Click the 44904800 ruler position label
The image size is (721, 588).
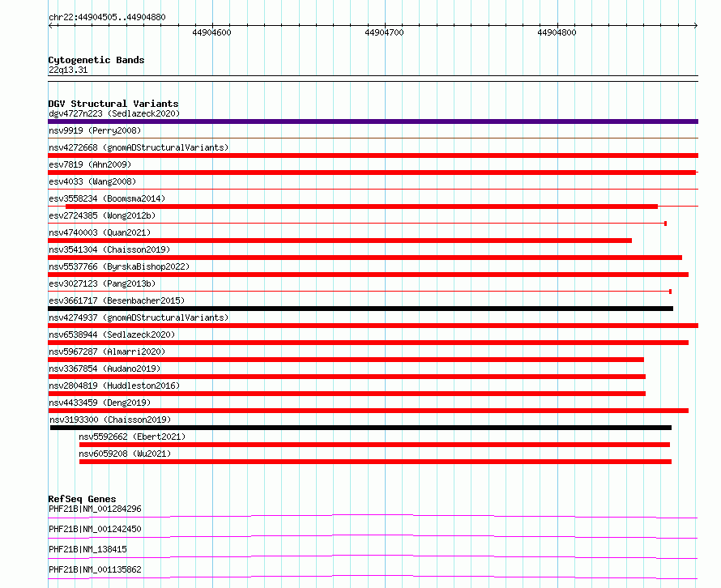click(x=557, y=32)
